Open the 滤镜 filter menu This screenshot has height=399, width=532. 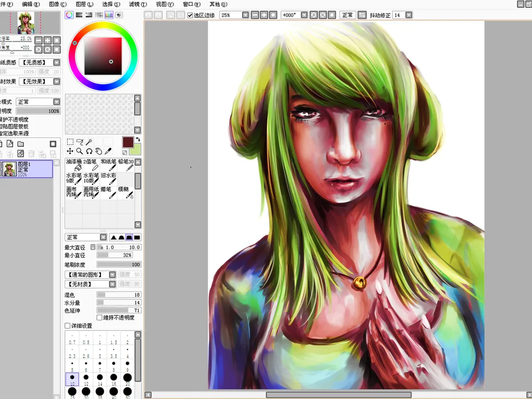click(135, 4)
